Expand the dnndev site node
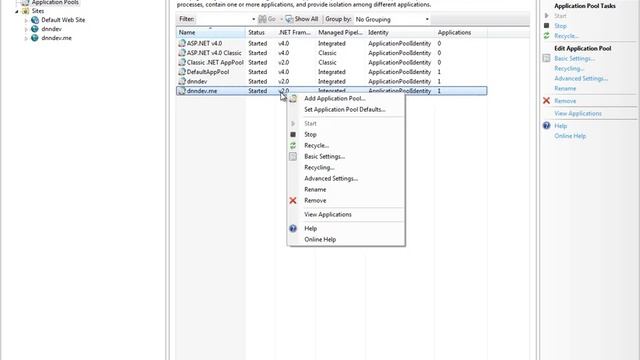The width and height of the screenshot is (640, 360). [26, 29]
